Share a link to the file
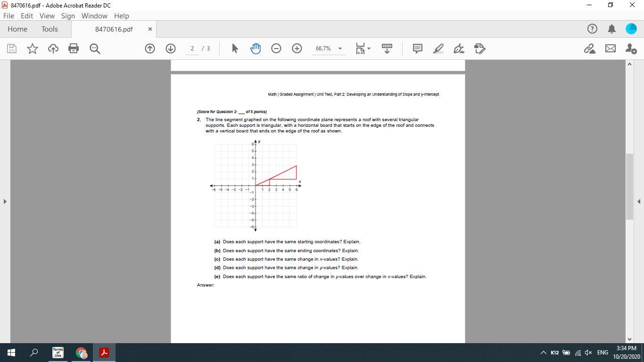644x362 pixels. 589,49
